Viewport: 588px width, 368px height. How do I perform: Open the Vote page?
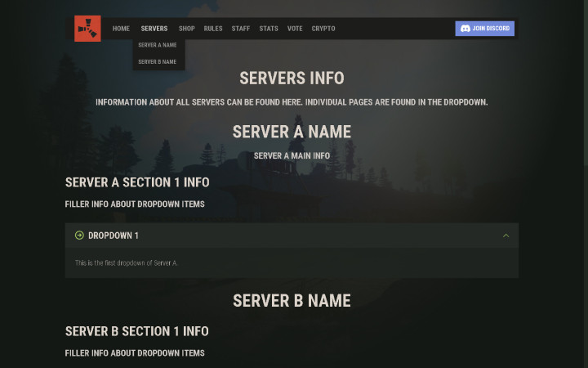pos(295,29)
